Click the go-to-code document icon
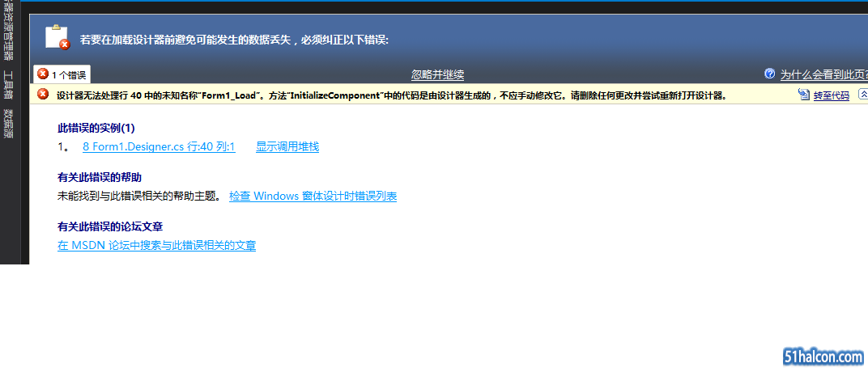This screenshot has width=868, height=372. [x=804, y=95]
